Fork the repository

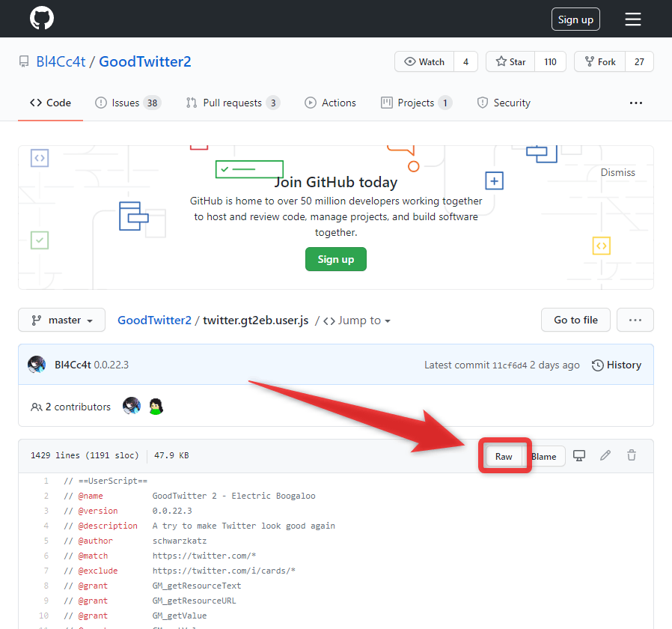point(599,61)
